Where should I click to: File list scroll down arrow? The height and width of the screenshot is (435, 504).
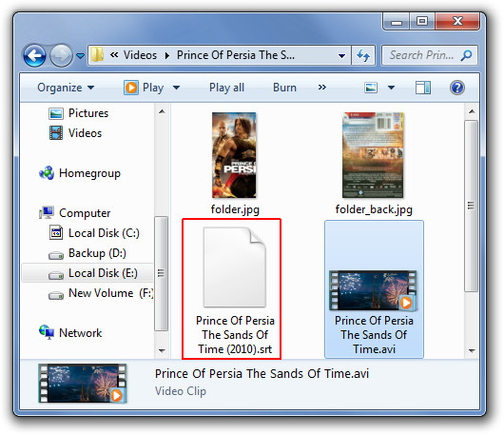tap(472, 350)
